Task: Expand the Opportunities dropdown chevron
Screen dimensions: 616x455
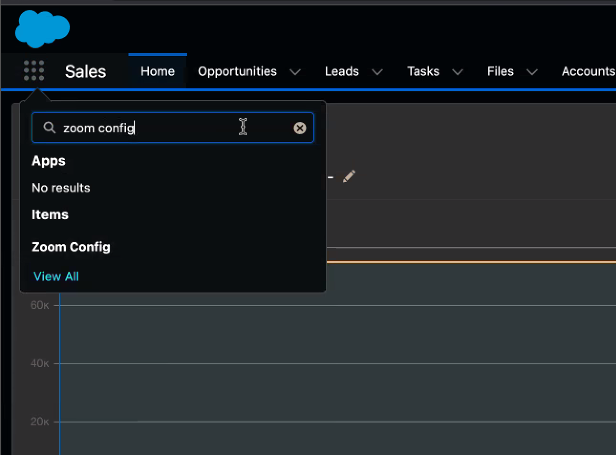Action: click(x=295, y=72)
